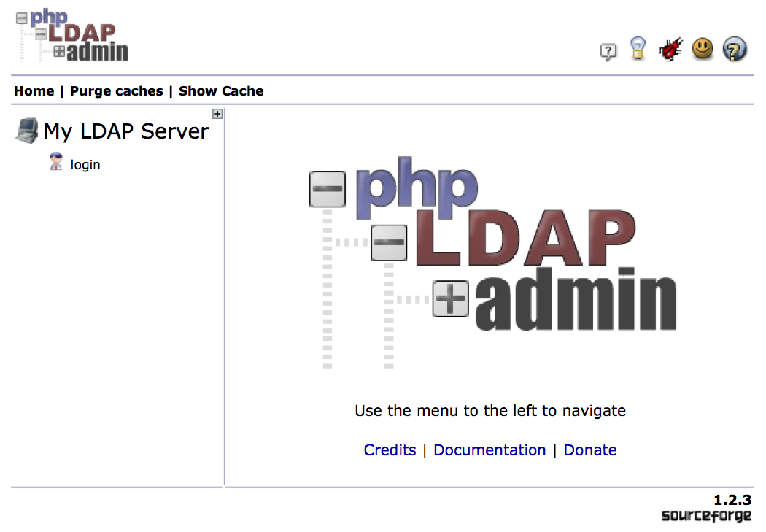
Task: Click the sourceforge logo in footer
Action: 706,516
